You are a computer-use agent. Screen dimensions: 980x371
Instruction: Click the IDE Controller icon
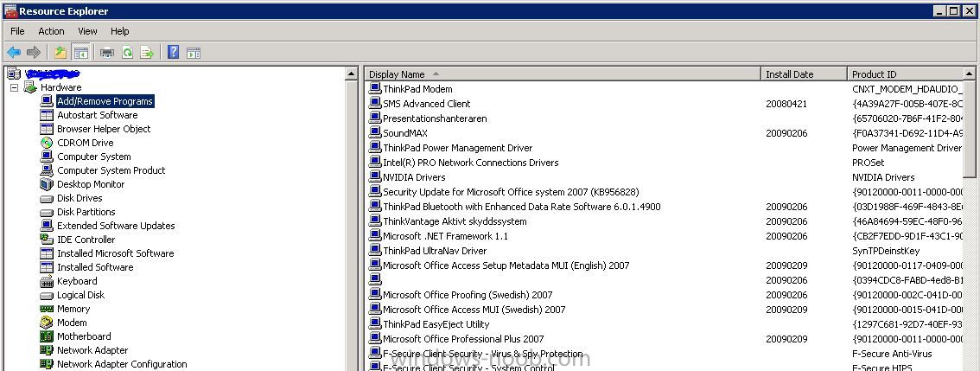click(47, 240)
